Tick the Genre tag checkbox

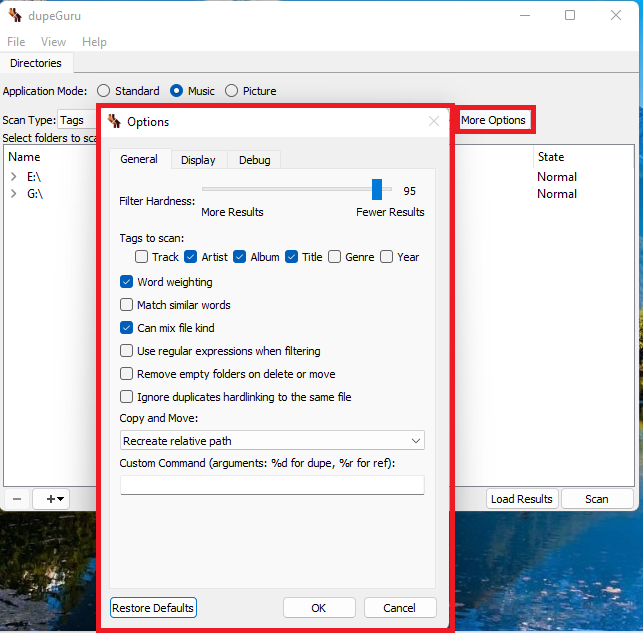click(x=335, y=257)
